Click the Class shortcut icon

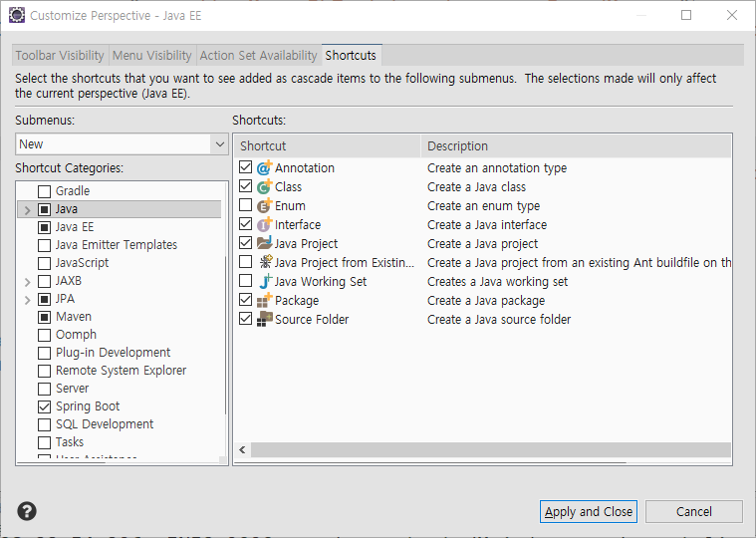point(264,186)
